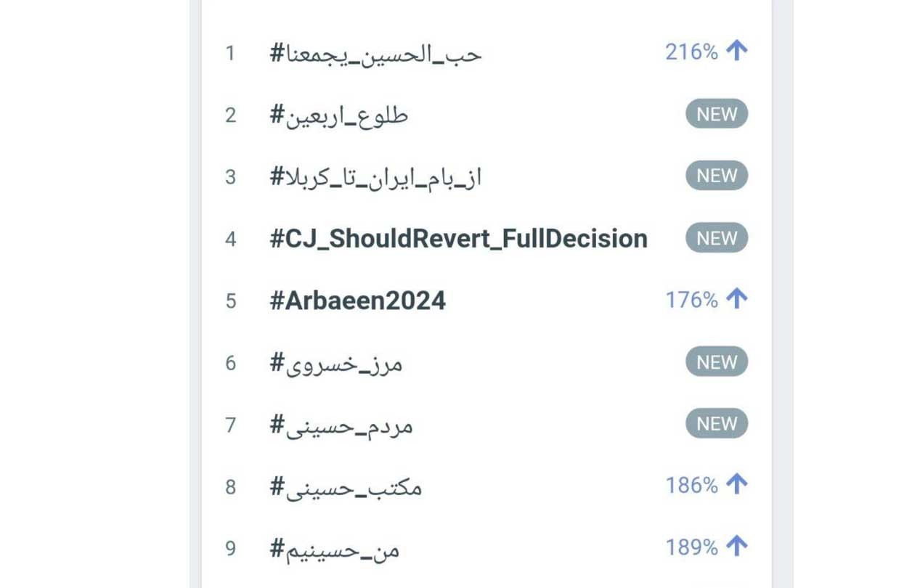Viewport: 920px width, 588px height.
Task: Open hashtag #از_بام_ایران_تا_کربلا
Action: [x=376, y=177]
